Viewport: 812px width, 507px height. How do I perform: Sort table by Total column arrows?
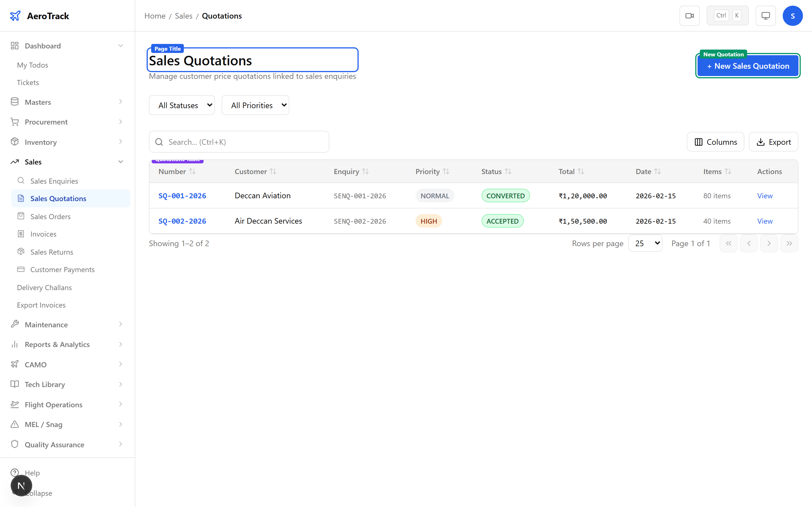[x=581, y=171]
